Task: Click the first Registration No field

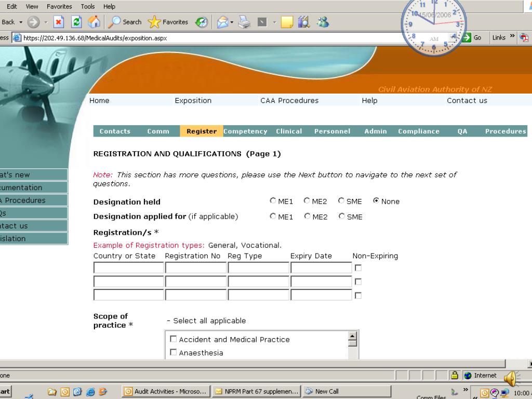Action: click(196, 268)
